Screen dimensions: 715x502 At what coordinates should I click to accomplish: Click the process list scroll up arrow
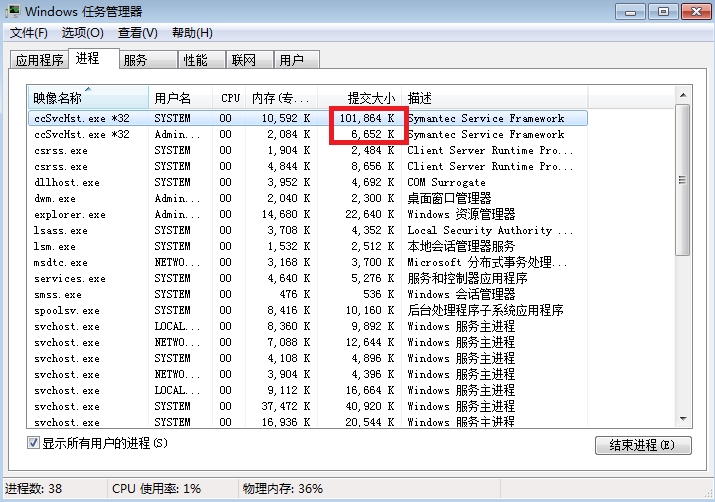[682, 96]
